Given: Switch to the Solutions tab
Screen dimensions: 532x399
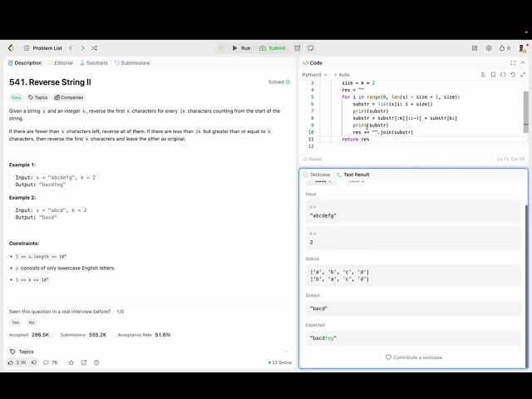Looking at the screenshot, I should click(93, 63).
